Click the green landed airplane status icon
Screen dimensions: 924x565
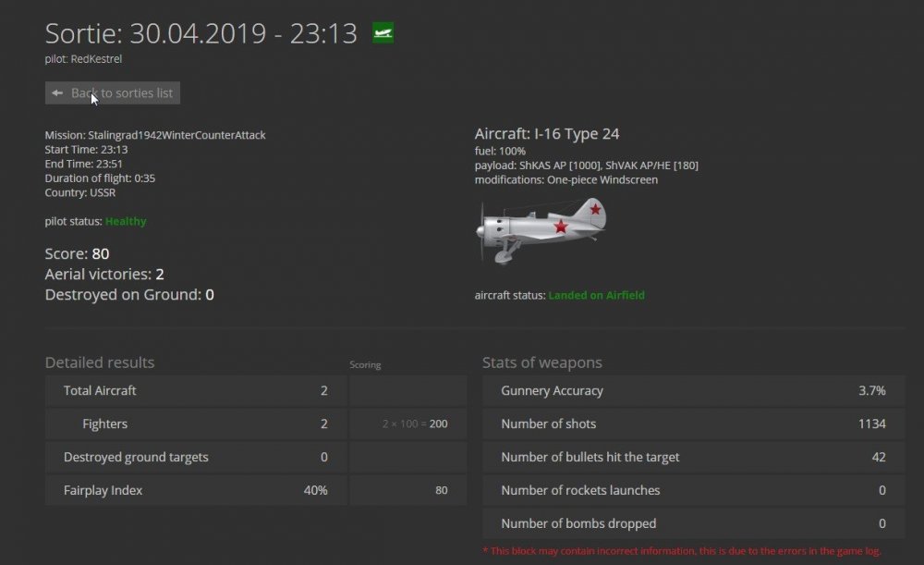tap(382, 32)
